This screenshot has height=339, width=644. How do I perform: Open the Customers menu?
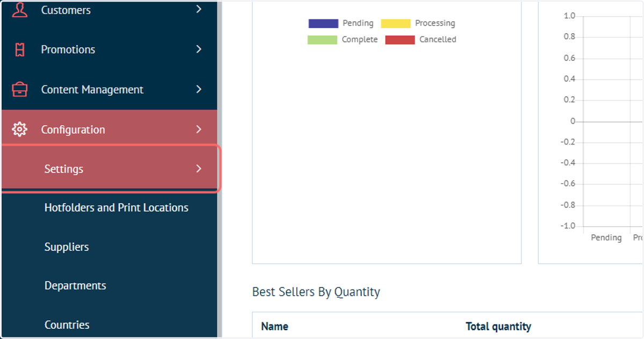tap(109, 10)
